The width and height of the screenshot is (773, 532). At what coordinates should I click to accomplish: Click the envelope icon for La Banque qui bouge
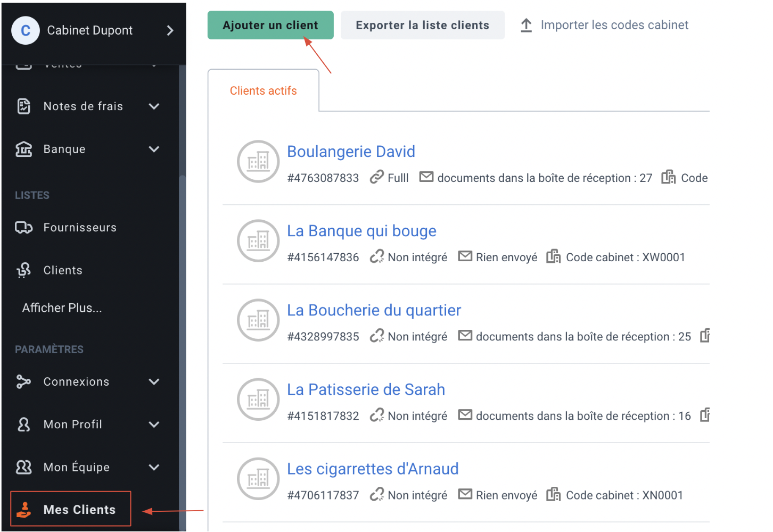pyautogui.click(x=465, y=256)
